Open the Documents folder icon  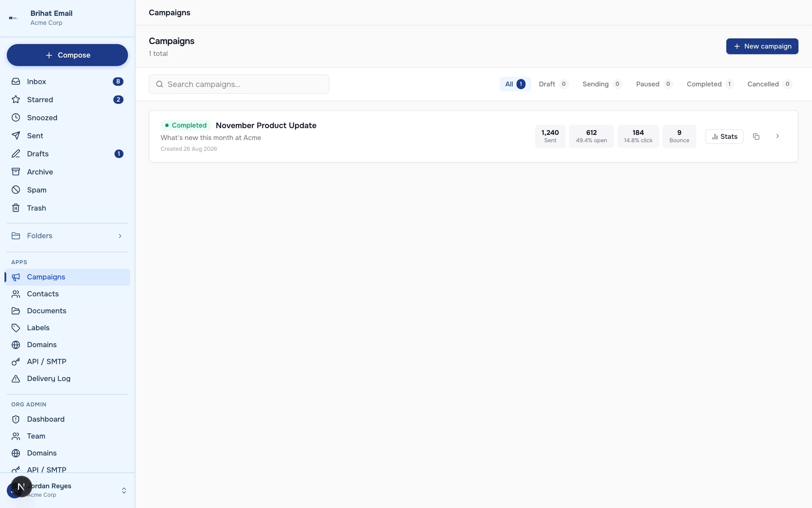point(16,311)
